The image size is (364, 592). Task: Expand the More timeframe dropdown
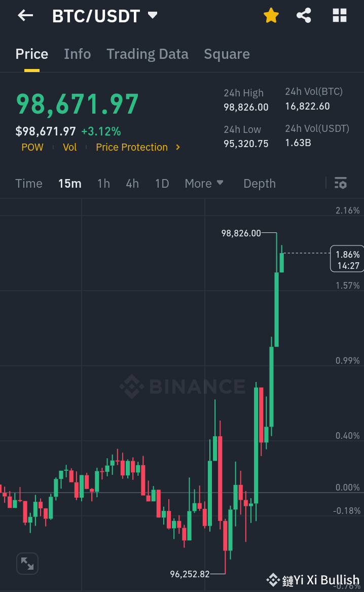(204, 183)
